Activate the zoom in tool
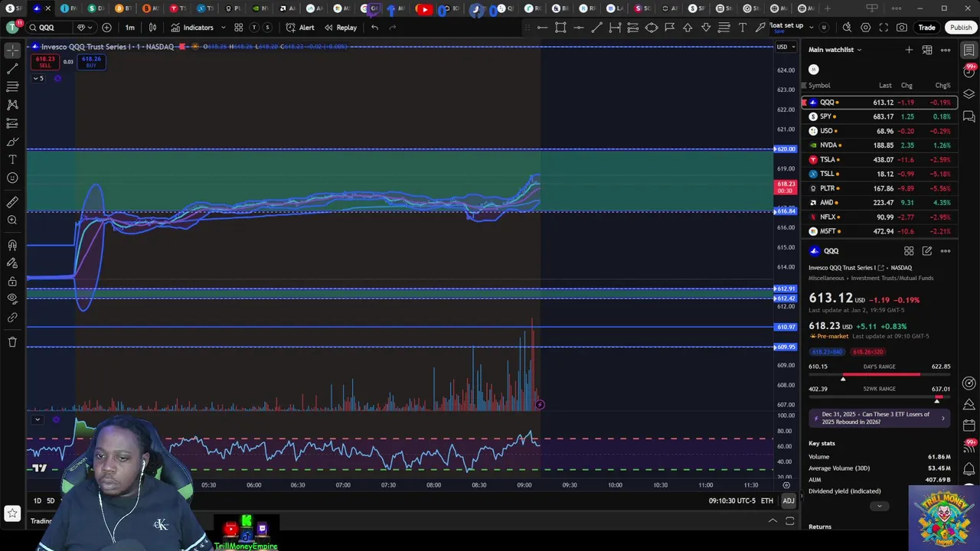 click(x=12, y=220)
